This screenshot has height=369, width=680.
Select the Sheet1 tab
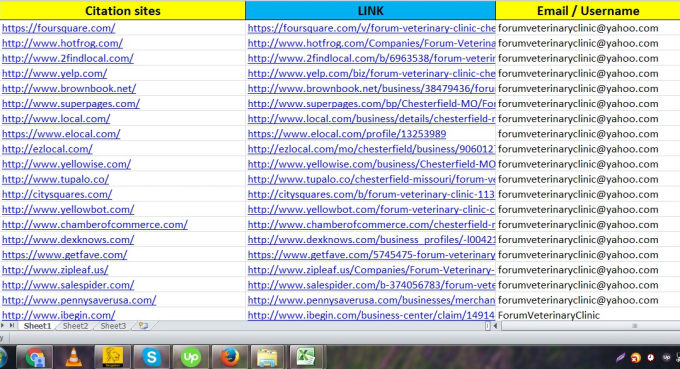[37, 326]
